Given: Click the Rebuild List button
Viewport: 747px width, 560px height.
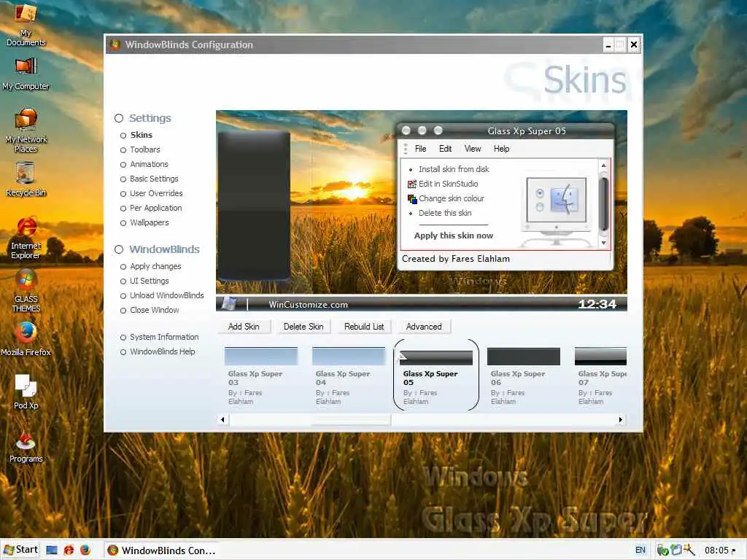Looking at the screenshot, I should (x=364, y=327).
